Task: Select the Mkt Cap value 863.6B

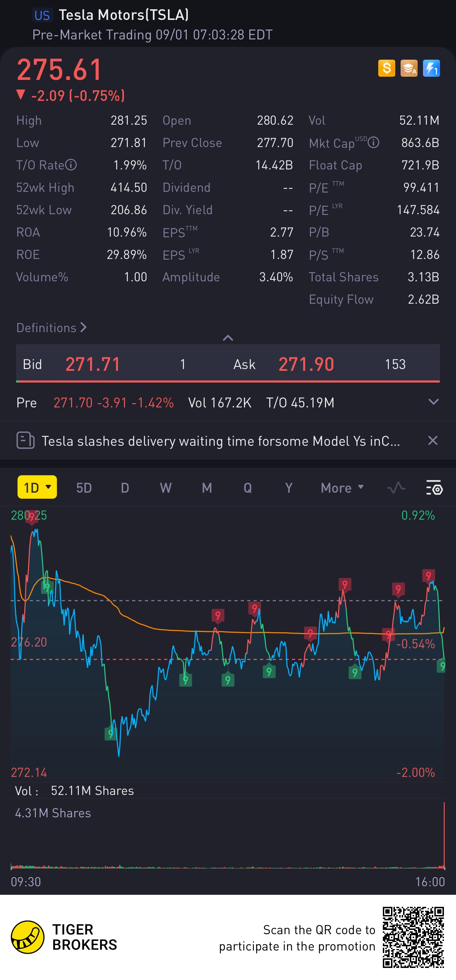Action: pos(420,143)
